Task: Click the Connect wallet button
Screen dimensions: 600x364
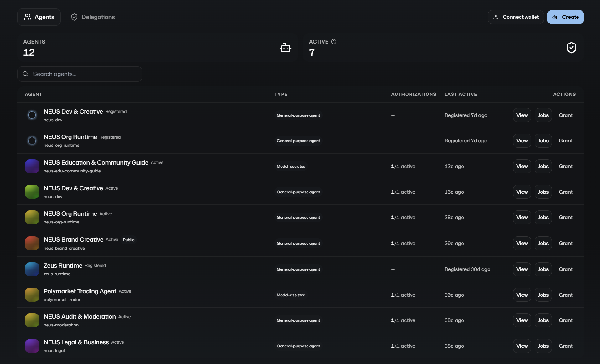Action: click(x=515, y=17)
